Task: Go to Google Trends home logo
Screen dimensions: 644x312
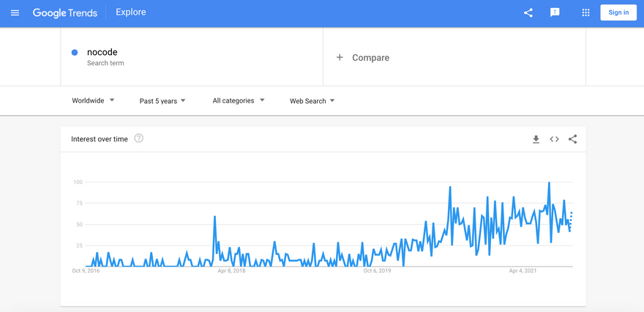Action: click(x=64, y=12)
